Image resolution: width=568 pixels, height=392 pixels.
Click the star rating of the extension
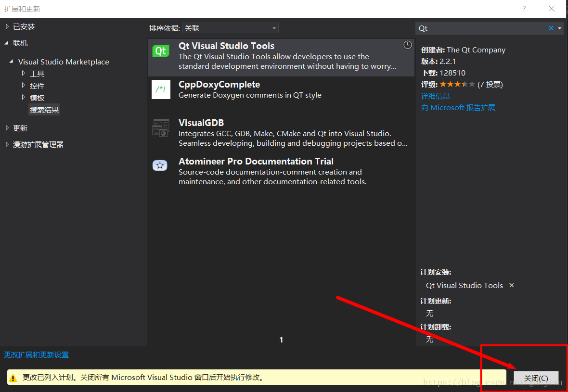click(x=457, y=84)
